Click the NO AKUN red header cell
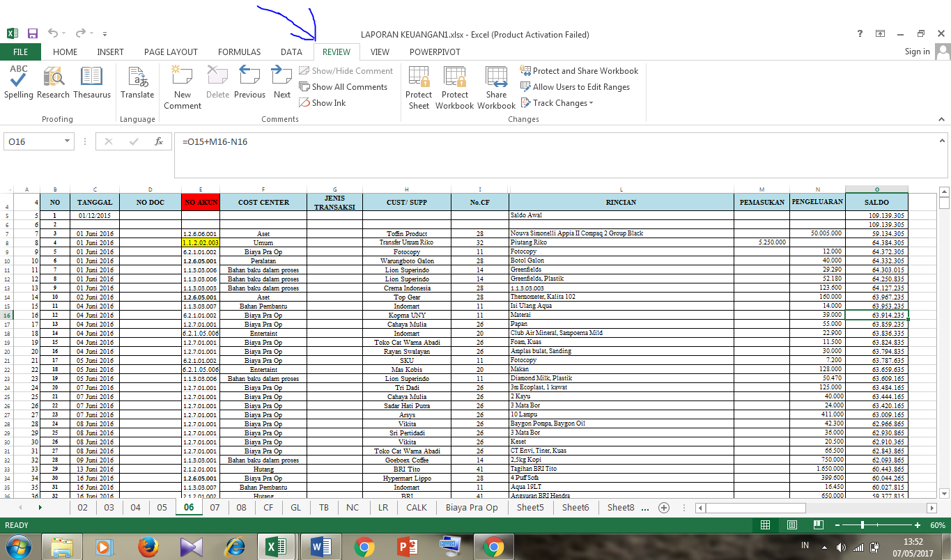This screenshot has width=951, height=560. point(200,203)
